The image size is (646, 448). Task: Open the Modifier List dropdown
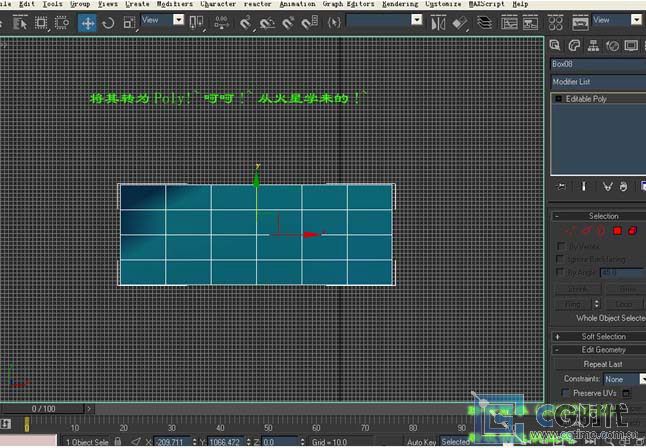click(599, 82)
